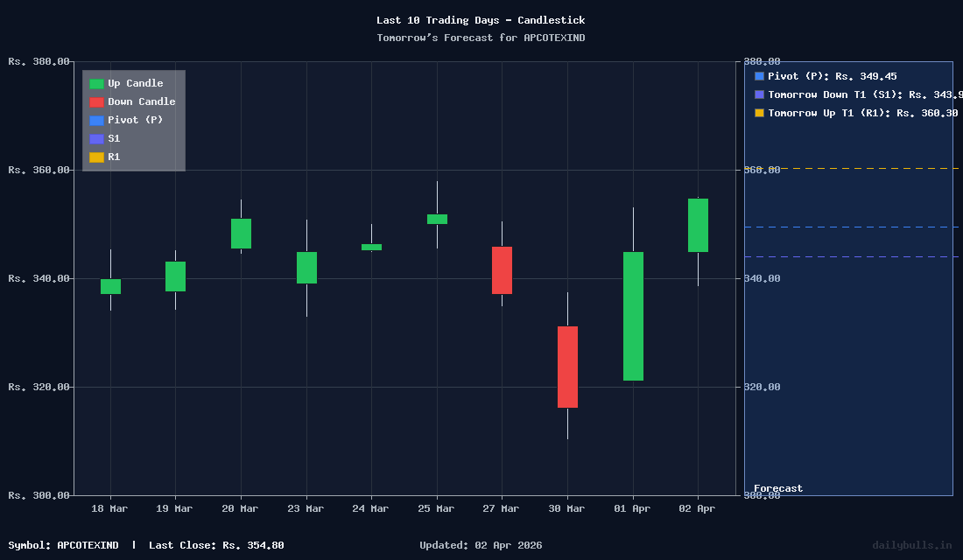Click the dailybulls.in watermark link

(913, 545)
